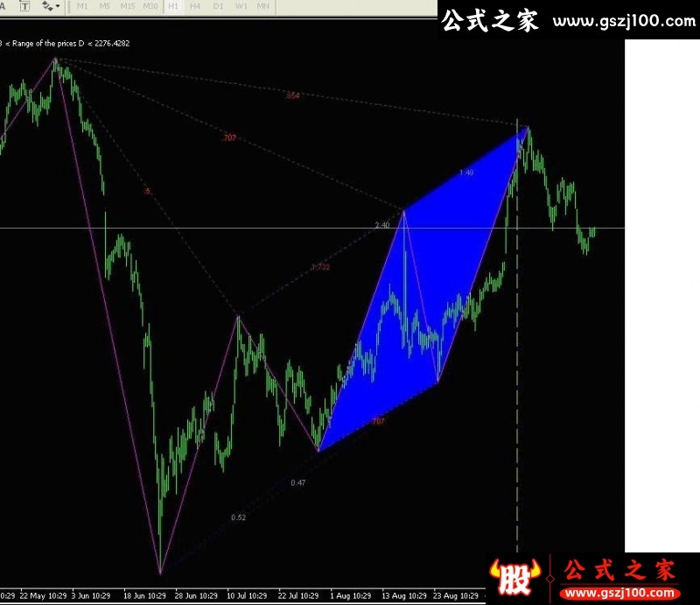Switch chart to M5 timeframe
Viewport: 700px width, 605px height.
pyautogui.click(x=105, y=6)
